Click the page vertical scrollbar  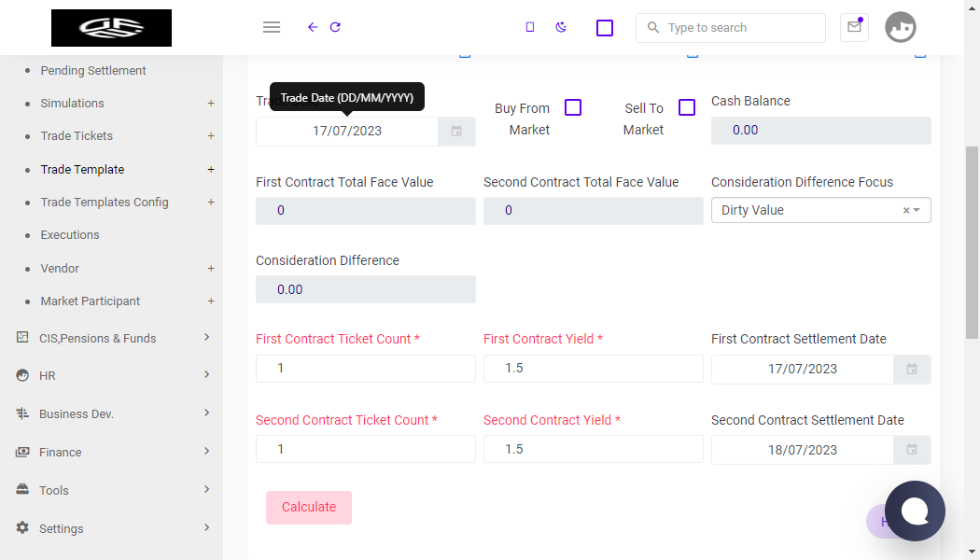972,243
